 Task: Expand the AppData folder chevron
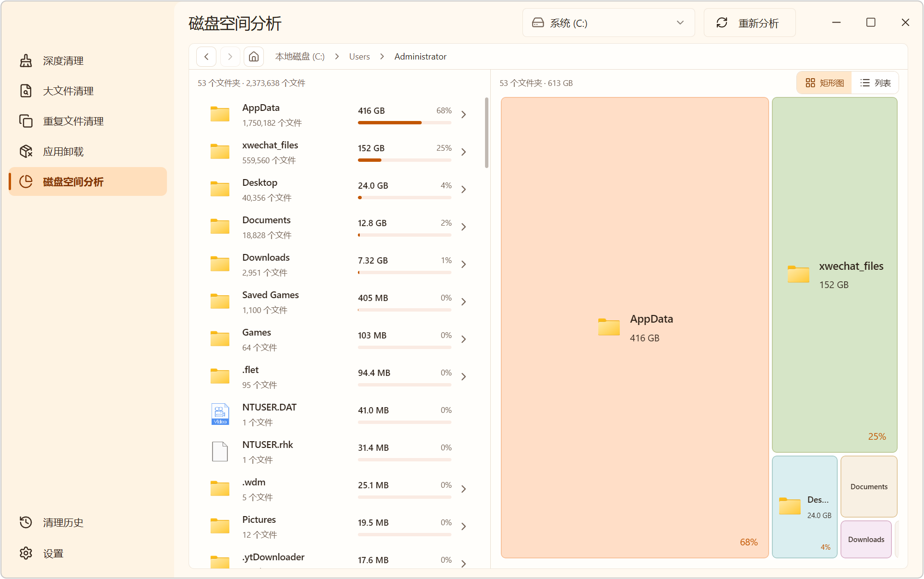[463, 115]
